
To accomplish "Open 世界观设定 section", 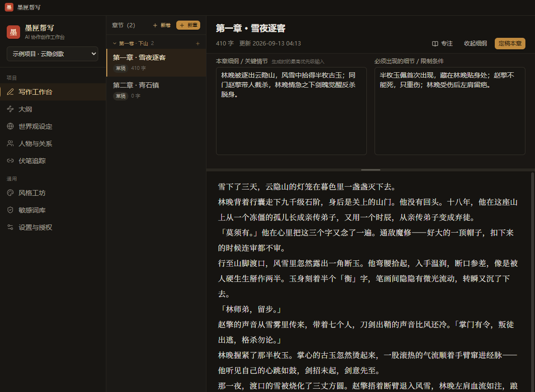I will (53, 126).
